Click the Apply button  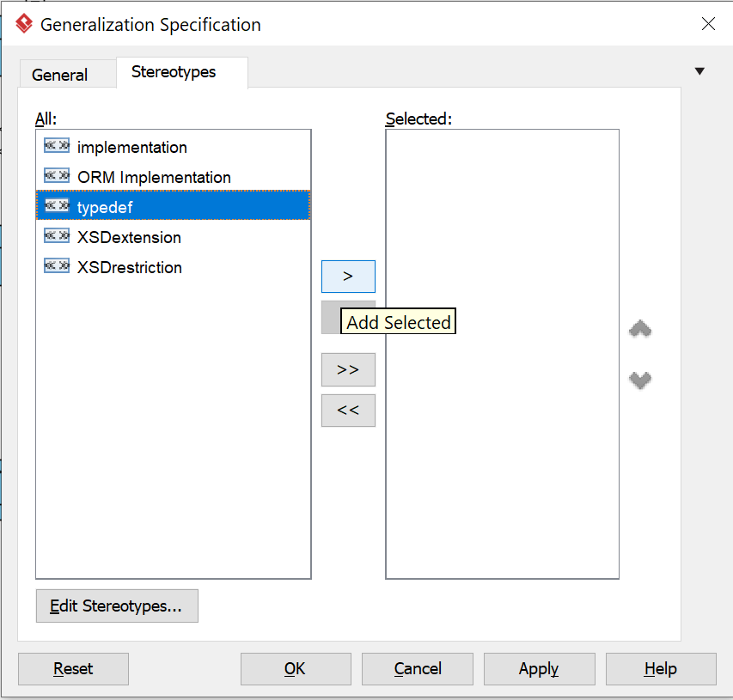pos(539,668)
